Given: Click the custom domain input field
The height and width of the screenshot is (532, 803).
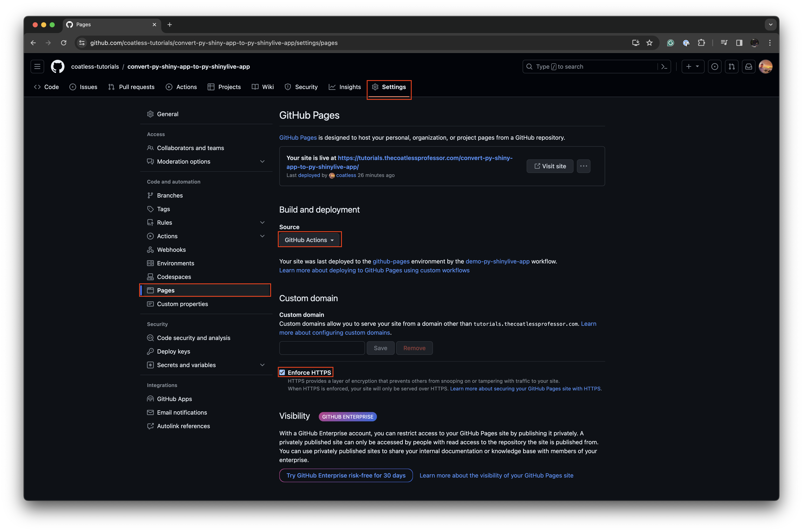Looking at the screenshot, I should pyautogui.click(x=322, y=348).
